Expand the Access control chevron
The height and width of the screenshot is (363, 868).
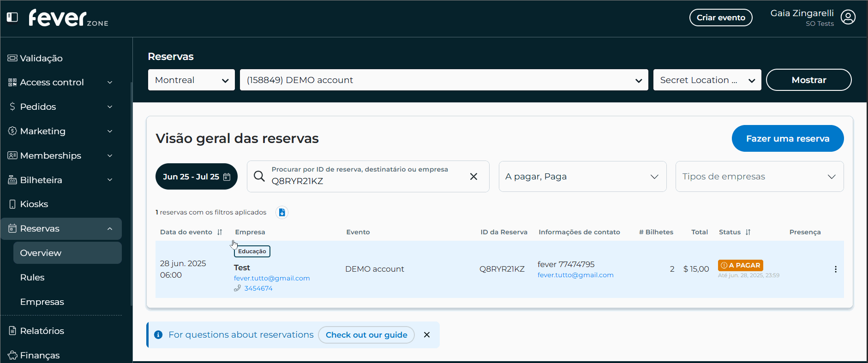click(110, 82)
